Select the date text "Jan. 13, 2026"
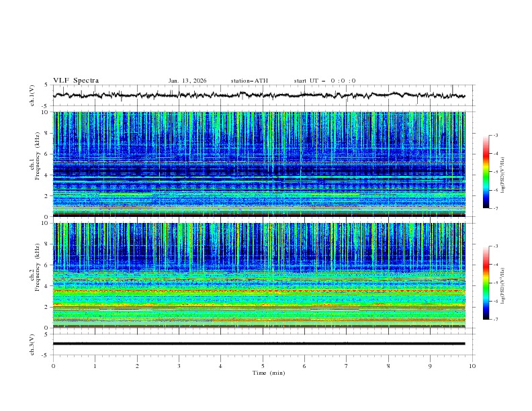The image size is (532, 411). click(187, 81)
